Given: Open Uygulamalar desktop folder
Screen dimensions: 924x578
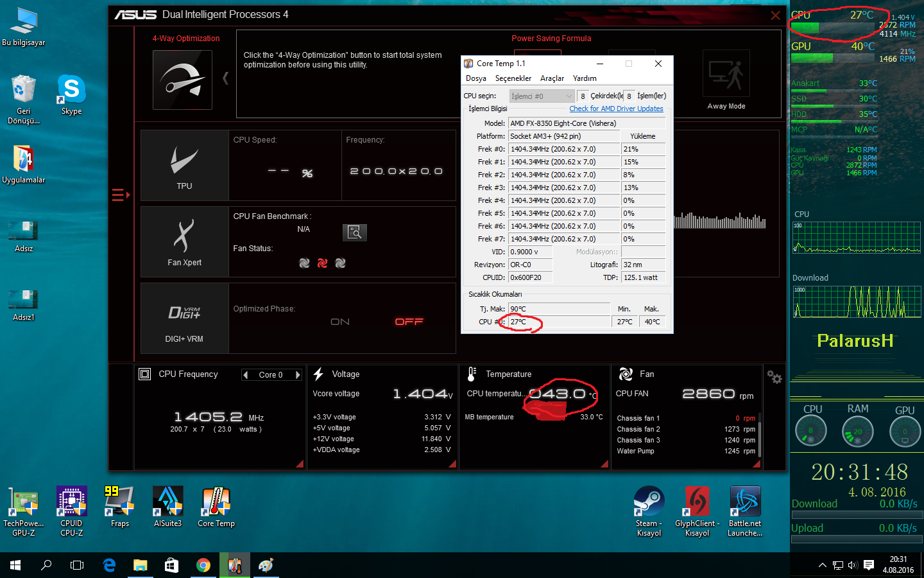Looking at the screenshot, I should pyautogui.click(x=24, y=164).
